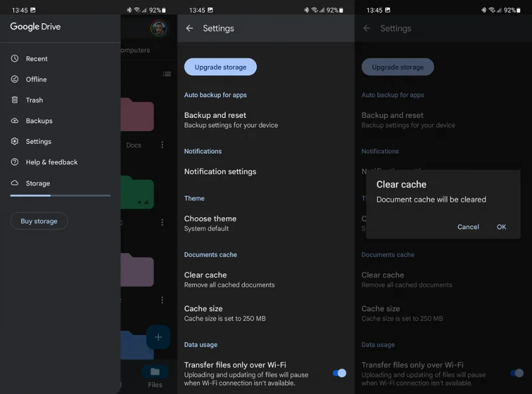
Task: Open more options for green folder
Action: (x=162, y=222)
